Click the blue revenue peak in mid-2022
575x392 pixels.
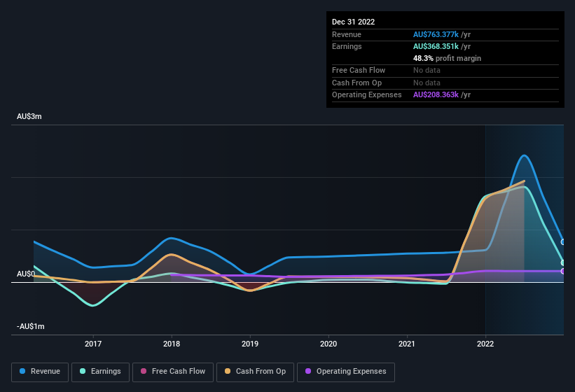click(x=525, y=155)
